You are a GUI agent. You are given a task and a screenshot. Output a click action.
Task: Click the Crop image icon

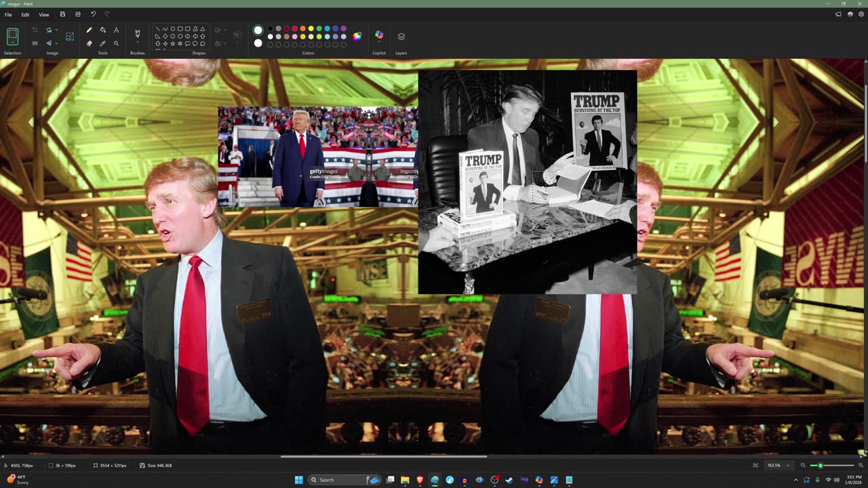35,30
